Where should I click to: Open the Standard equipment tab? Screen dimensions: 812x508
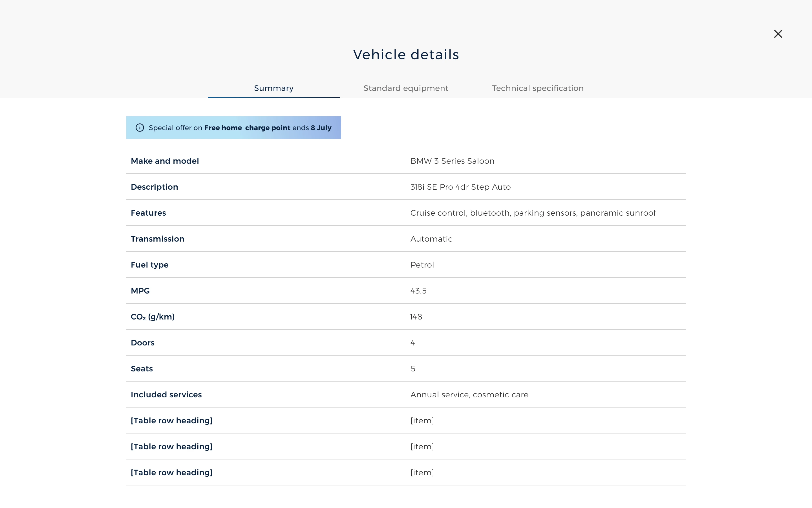click(x=406, y=88)
